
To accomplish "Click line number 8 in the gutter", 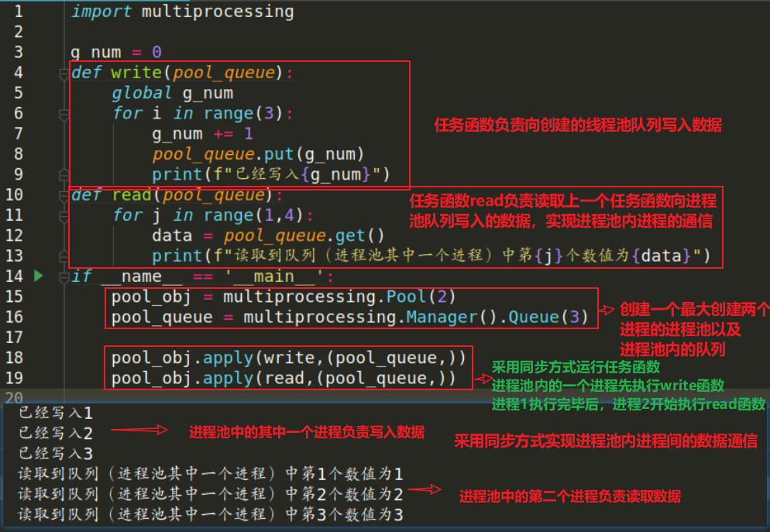I will coord(18,153).
